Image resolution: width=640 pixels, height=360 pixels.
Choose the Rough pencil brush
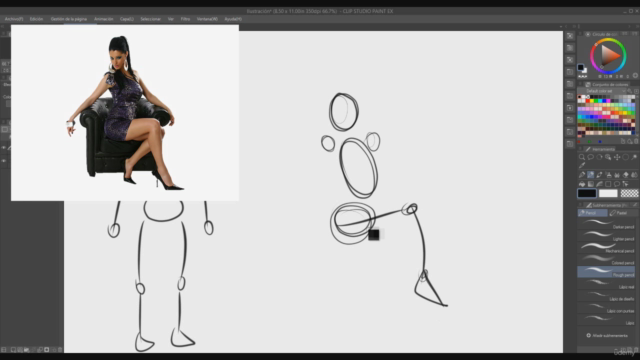[606, 271]
